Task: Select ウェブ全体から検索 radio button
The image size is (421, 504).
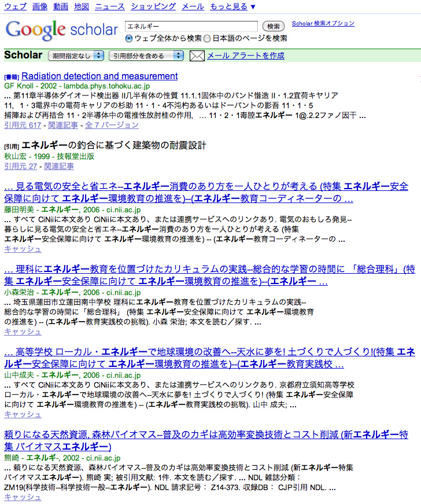Action: [129, 39]
